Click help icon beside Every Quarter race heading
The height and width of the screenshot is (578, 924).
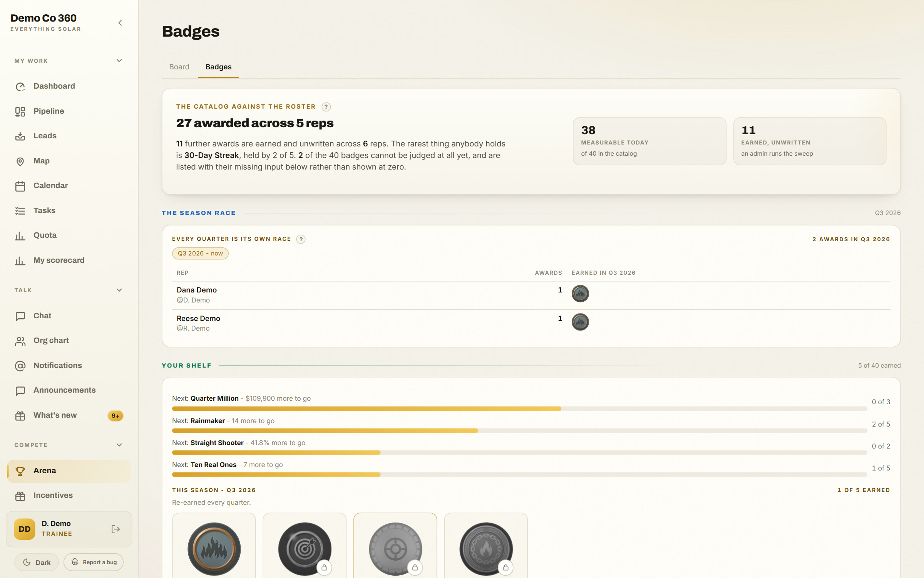[301, 239]
